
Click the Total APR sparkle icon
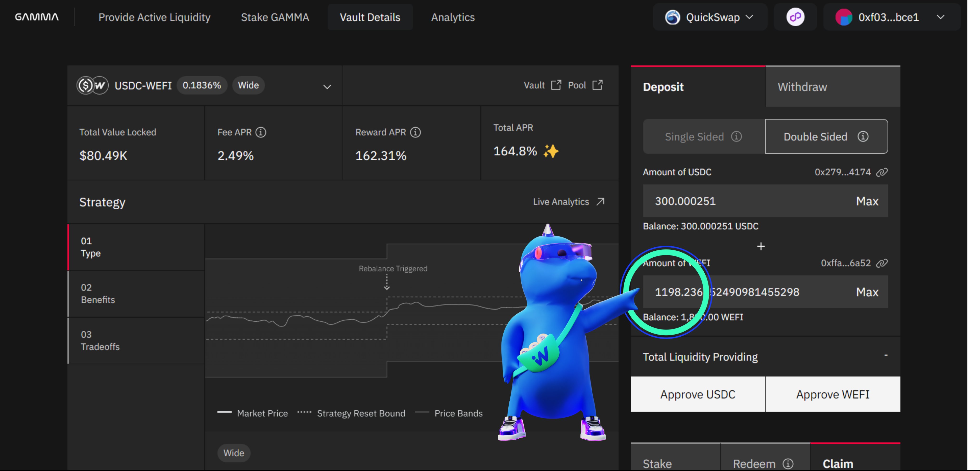tap(551, 151)
